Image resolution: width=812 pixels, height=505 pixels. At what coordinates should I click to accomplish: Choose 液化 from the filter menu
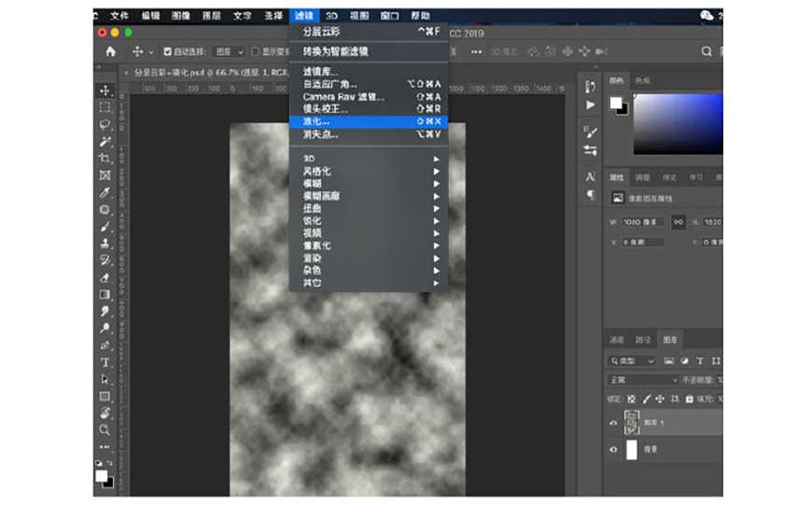point(315,121)
